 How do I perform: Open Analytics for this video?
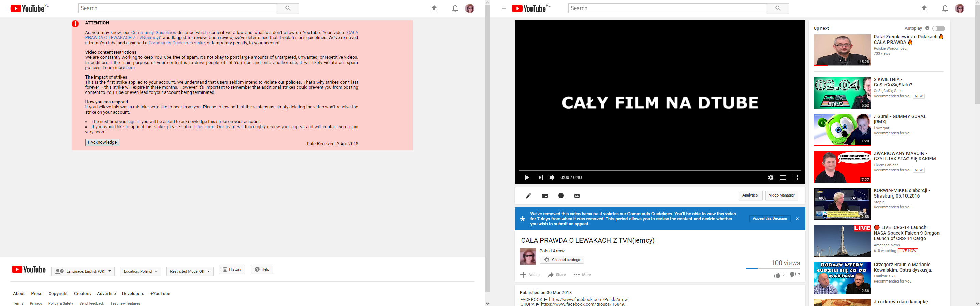750,195
